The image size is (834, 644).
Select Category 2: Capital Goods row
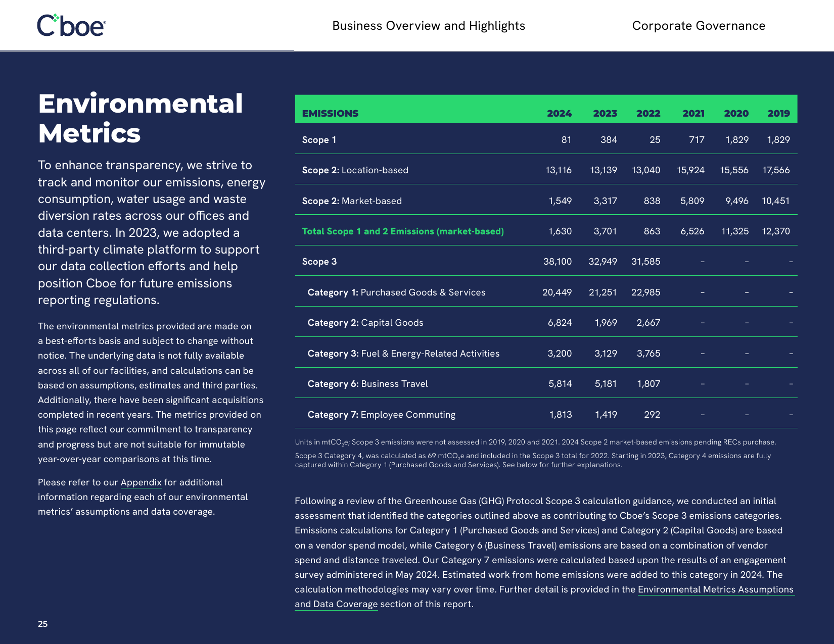point(365,323)
